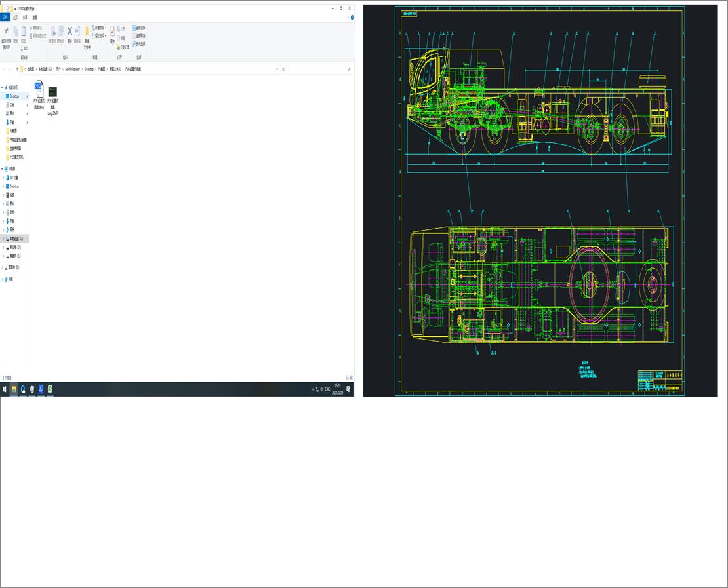
Task: Click the Paste clipboard icon
Action: pyautogui.click(x=23, y=31)
